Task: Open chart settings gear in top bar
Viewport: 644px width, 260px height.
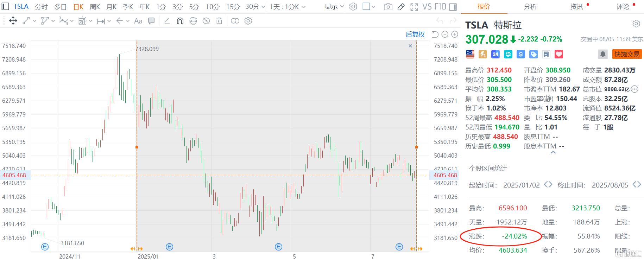Action: tap(353, 7)
